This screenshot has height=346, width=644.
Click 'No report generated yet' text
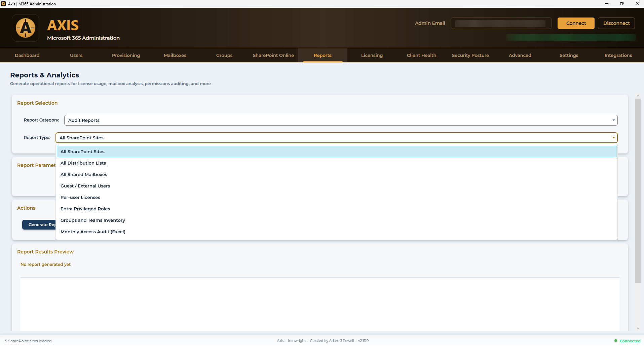45,264
